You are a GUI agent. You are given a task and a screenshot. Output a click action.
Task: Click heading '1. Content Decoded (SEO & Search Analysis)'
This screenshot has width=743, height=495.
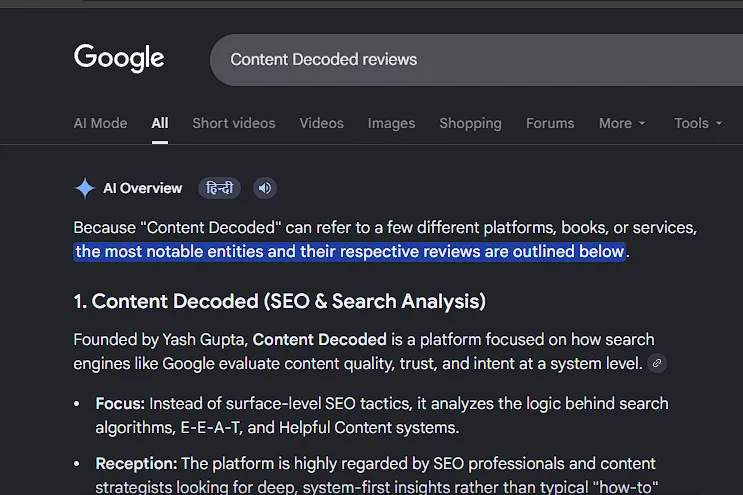[280, 301]
